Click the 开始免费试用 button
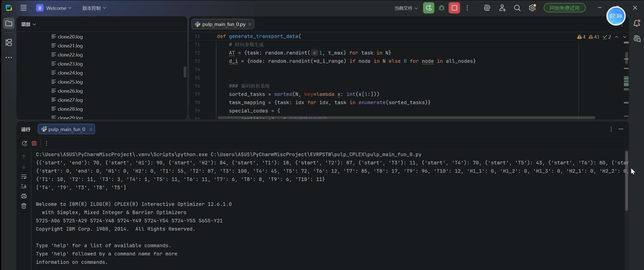644x270 pixels. click(x=564, y=8)
